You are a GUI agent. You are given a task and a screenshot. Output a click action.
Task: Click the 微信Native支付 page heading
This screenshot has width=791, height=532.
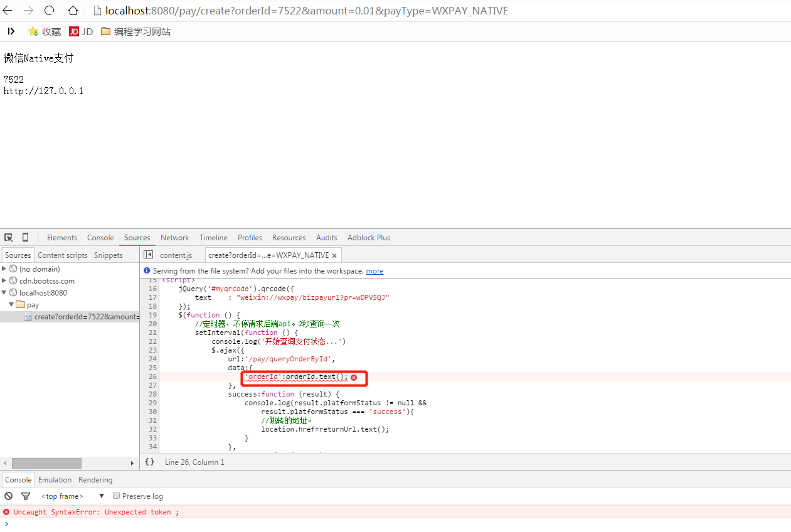coord(39,58)
